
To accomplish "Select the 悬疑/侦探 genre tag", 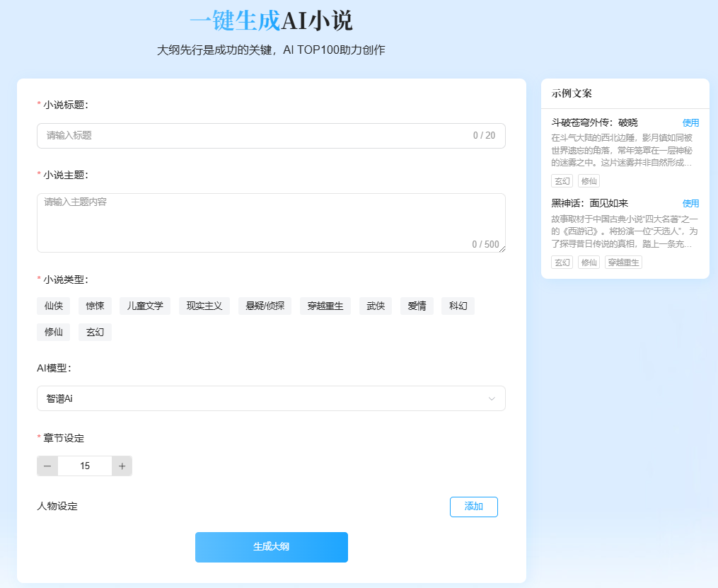I will tap(265, 306).
